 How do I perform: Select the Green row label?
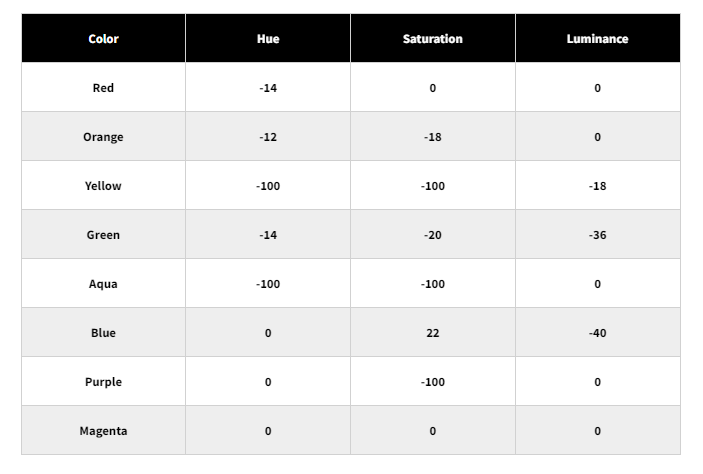pyautogui.click(x=103, y=235)
